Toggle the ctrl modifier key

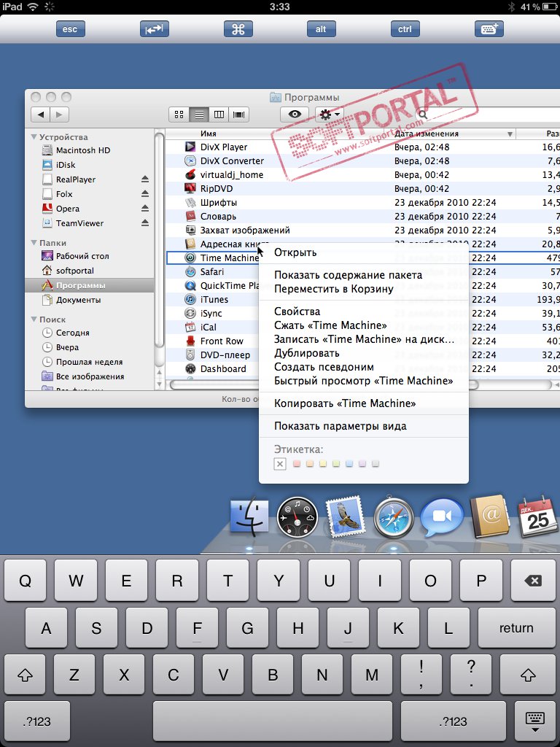click(405, 29)
